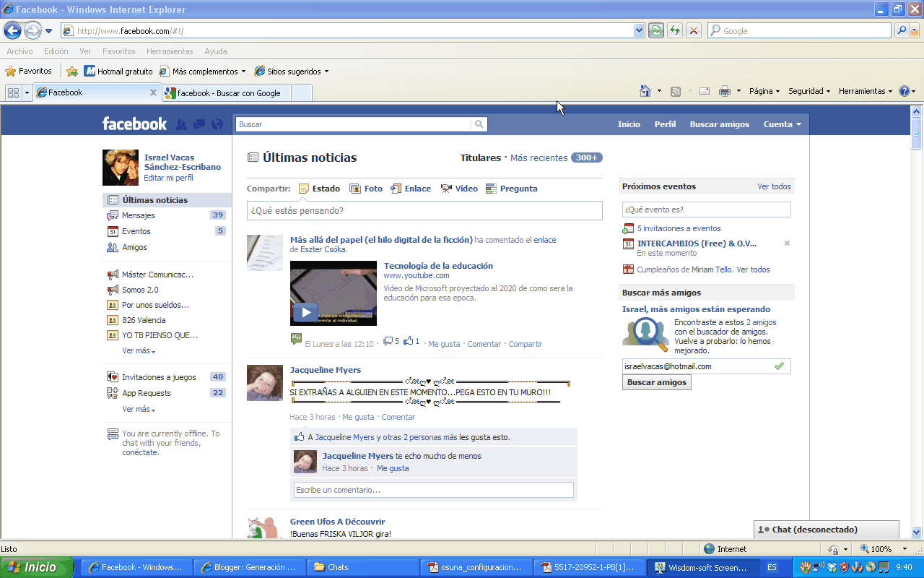Click Más recientes feed filter

point(538,158)
